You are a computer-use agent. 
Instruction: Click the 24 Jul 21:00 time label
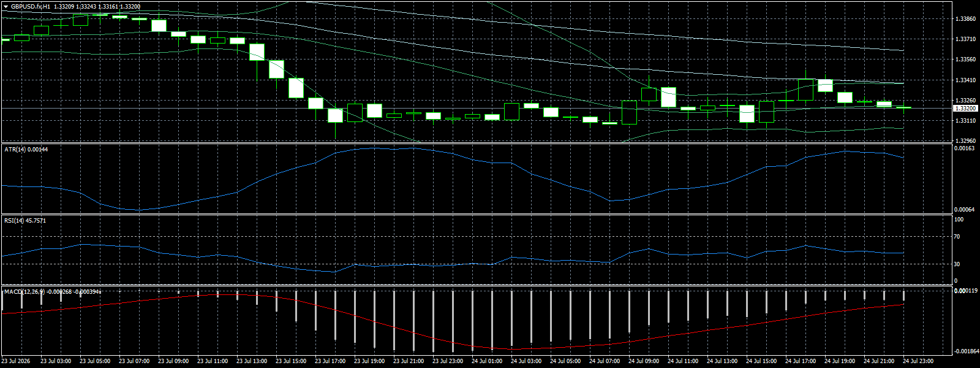point(879,361)
